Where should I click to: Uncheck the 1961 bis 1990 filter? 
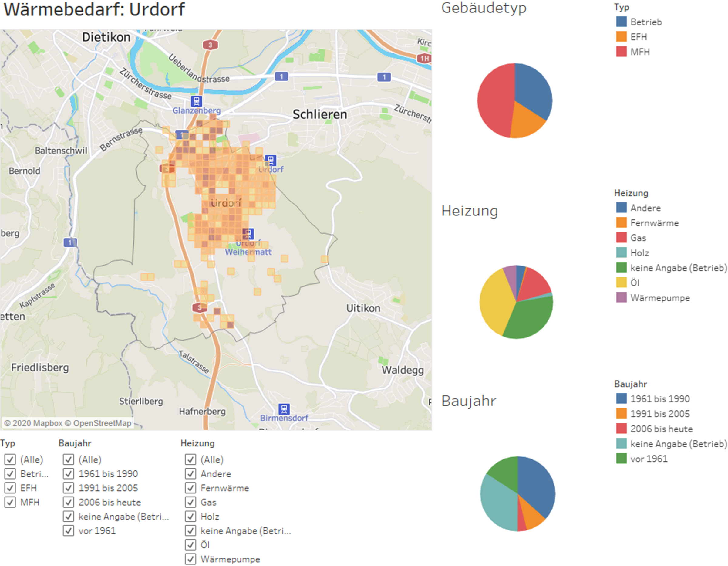[68, 474]
